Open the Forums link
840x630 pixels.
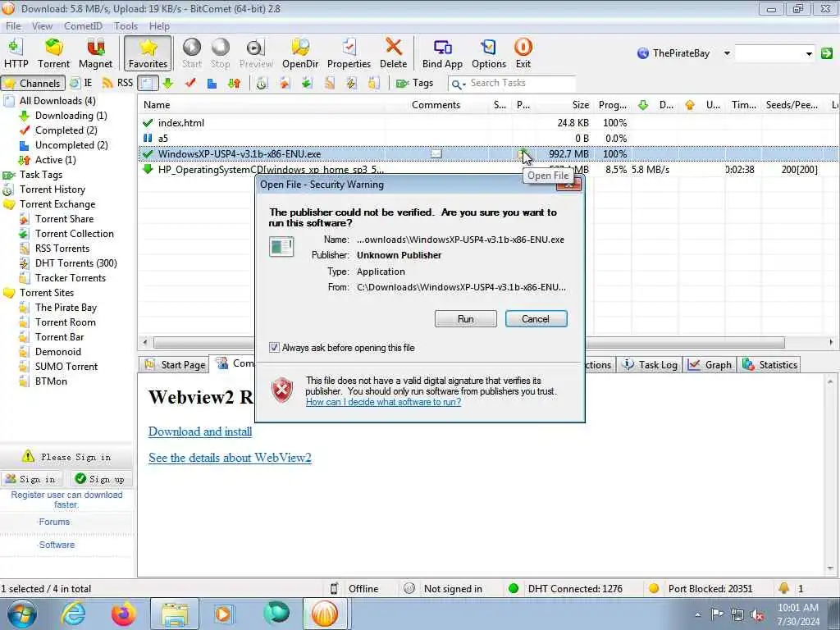point(54,522)
